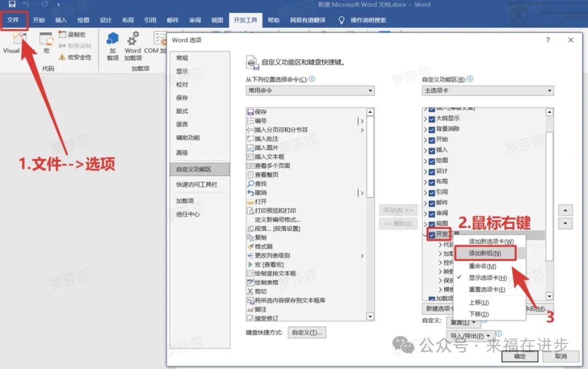588x369 pixels.
Task: Click 自定义(T)... keyboard shortcuts button
Action: pyautogui.click(x=307, y=332)
